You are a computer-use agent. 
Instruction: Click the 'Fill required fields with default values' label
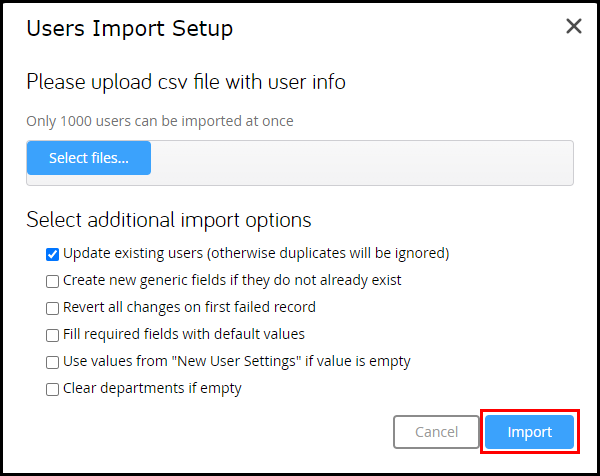pos(184,334)
